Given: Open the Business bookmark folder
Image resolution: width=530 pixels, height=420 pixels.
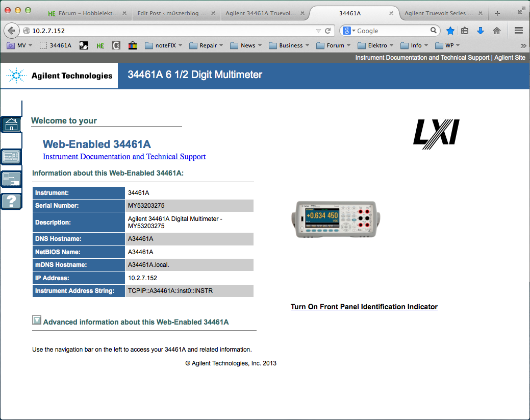Looking at the screenshot, I should [289, 45].
